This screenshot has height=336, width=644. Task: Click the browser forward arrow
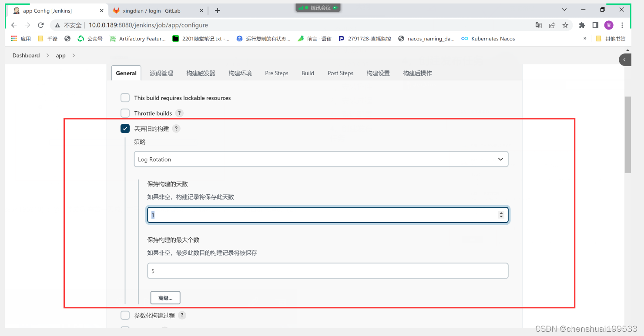tap(27, 25)
